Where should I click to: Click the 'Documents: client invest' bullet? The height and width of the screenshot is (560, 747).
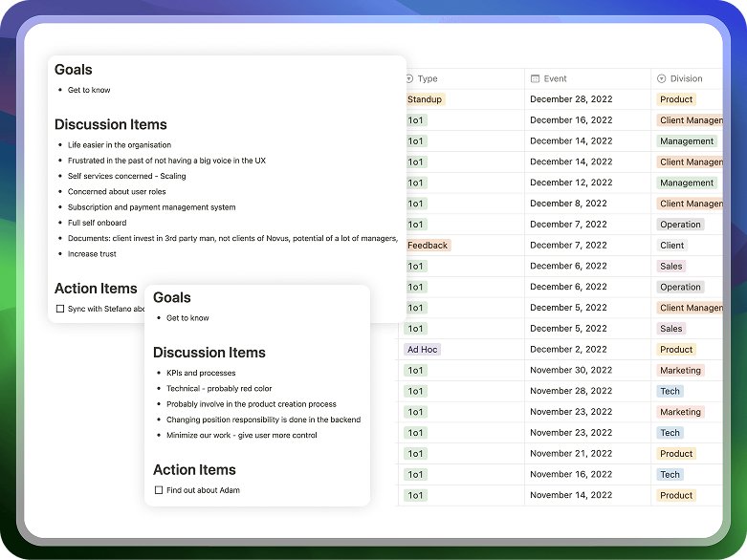click(232, 238)
